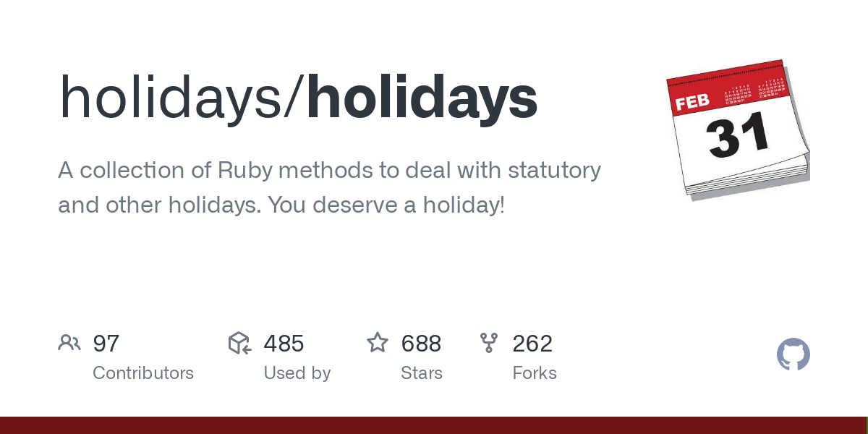
Task: Click the contributors people icon
Action: [69, 343]
